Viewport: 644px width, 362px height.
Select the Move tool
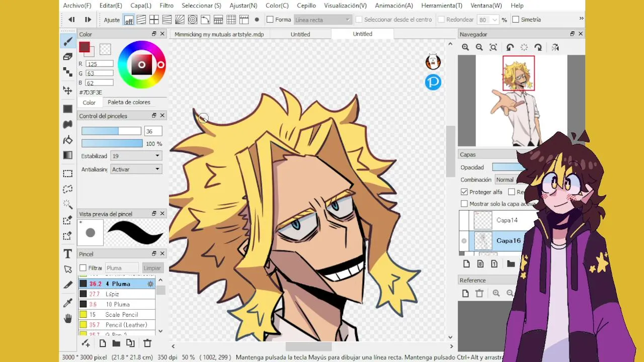pyautogui.click(x=67, y=90)
